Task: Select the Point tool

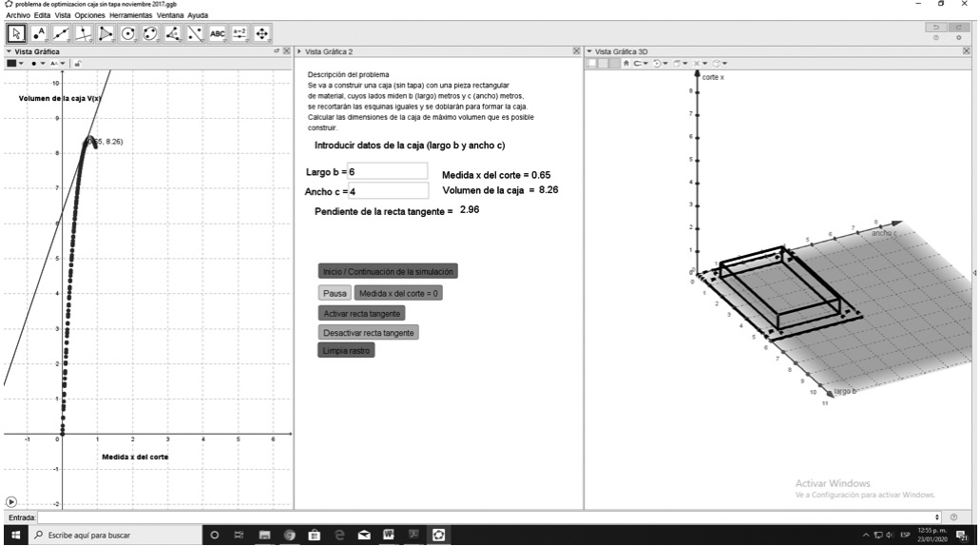Action: pyautogui.click(x=40, y=34)
